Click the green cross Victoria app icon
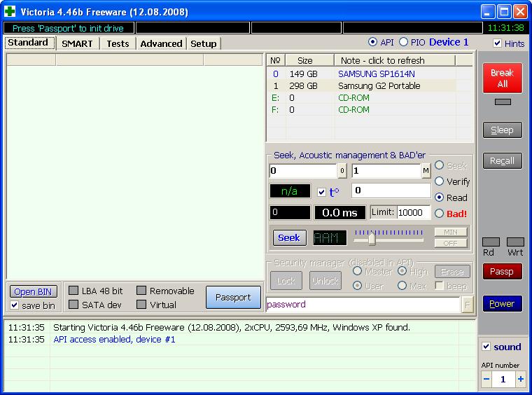 point(10,11)
